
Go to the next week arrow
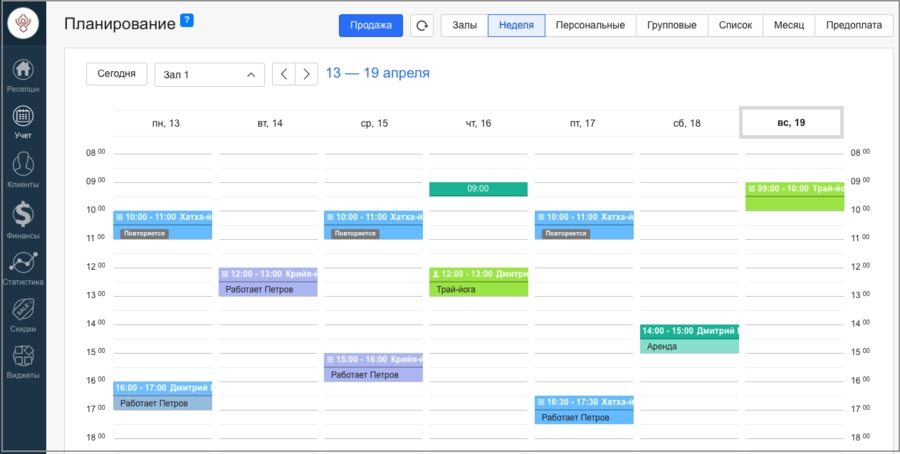[307, 75]
